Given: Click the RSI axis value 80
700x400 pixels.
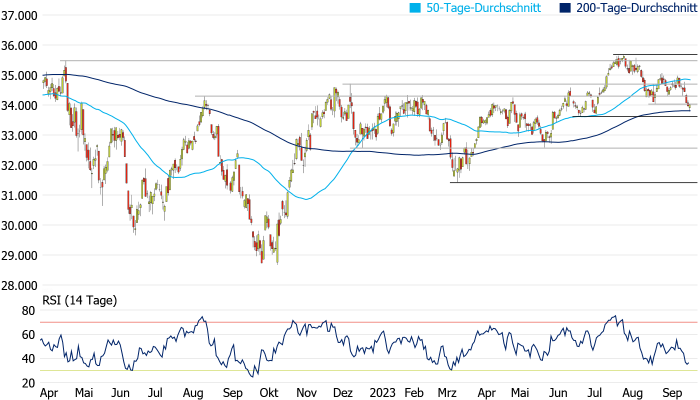Looking at the screenshot, I should pos(30,310).
